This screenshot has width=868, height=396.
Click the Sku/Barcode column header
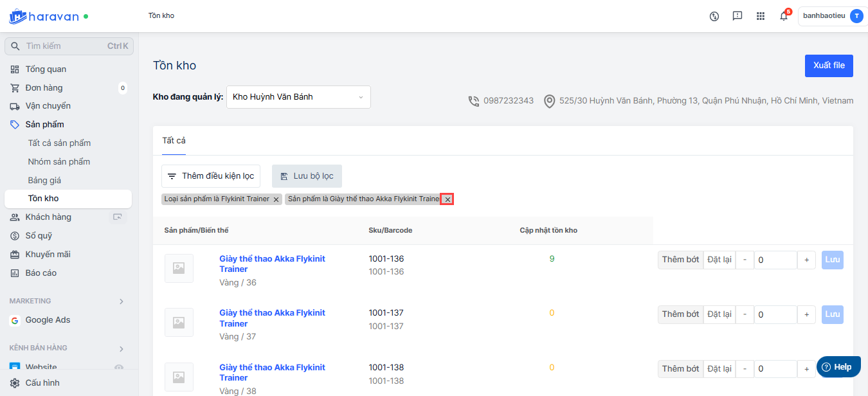pyautogui.click(x=390, y=230)
